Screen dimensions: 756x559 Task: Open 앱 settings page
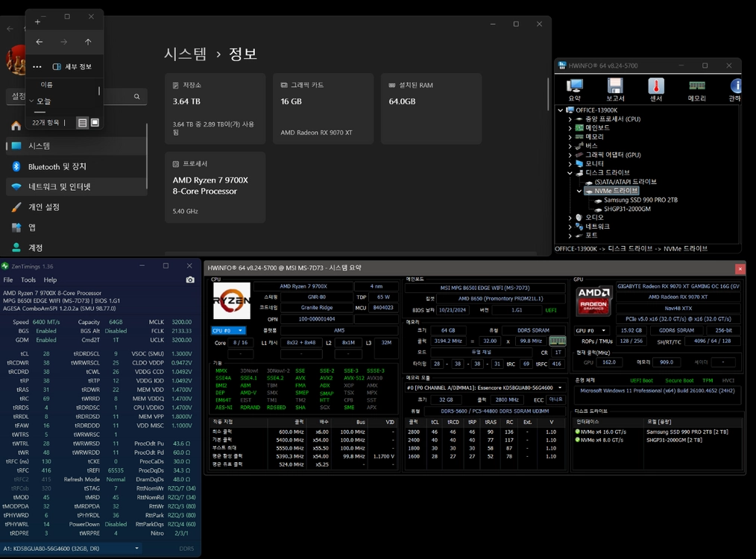76,227
